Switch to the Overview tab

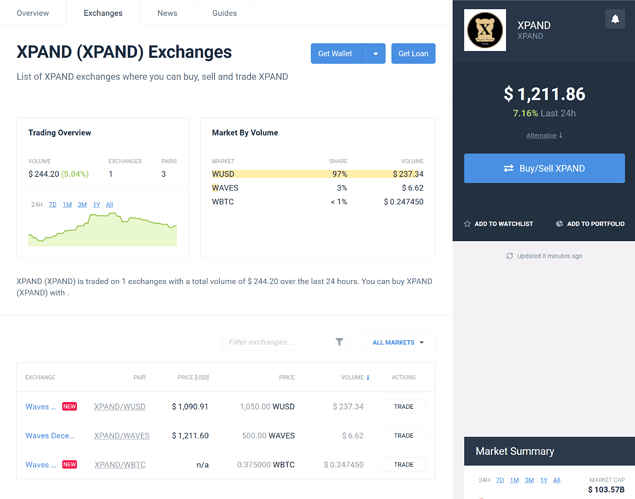tap(33, 13)
